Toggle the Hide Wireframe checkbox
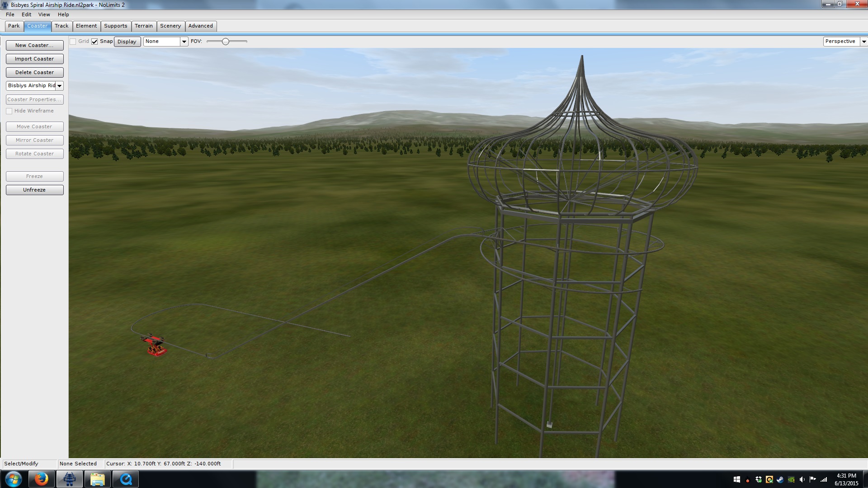This screenshot has height=488, width=868. tap(9, 111)
